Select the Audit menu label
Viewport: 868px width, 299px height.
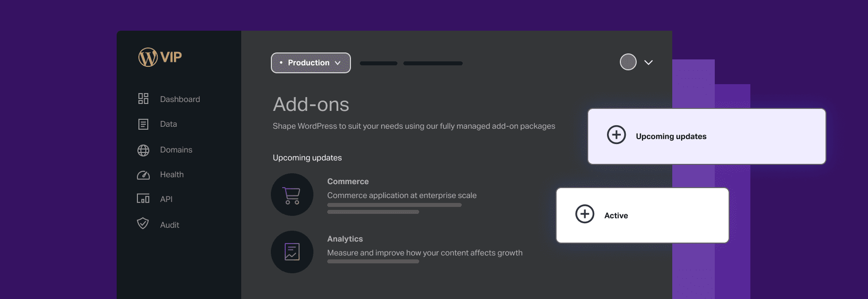pyautogui.click(x=170, y=225)
